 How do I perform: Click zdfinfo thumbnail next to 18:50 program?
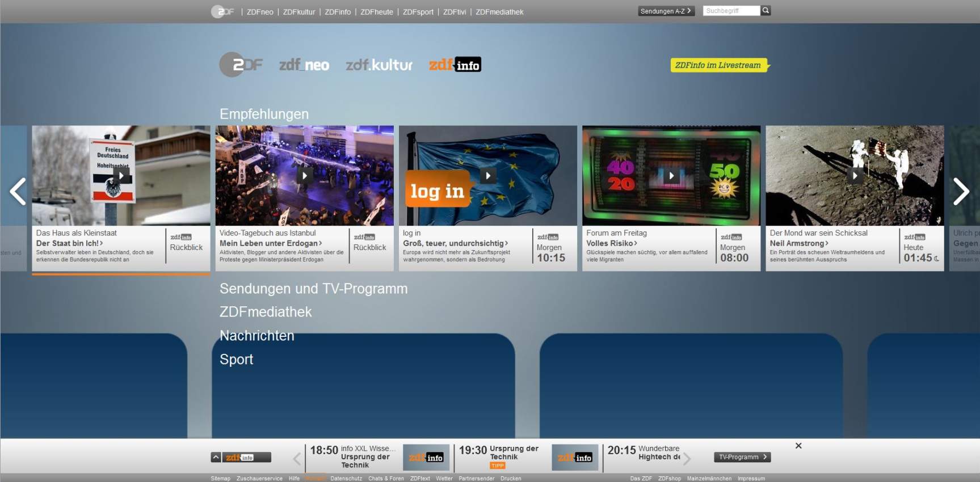pyautogui.click(x=426, y=458)
